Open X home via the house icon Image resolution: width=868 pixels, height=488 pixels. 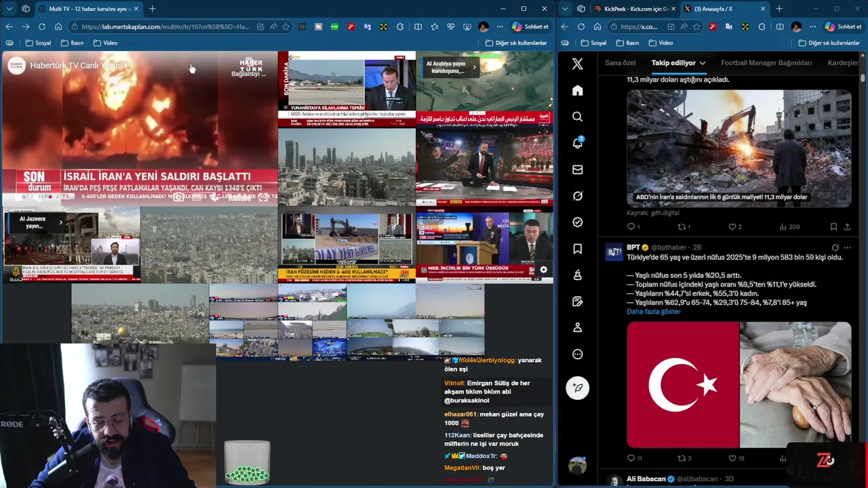coord(577,90)
